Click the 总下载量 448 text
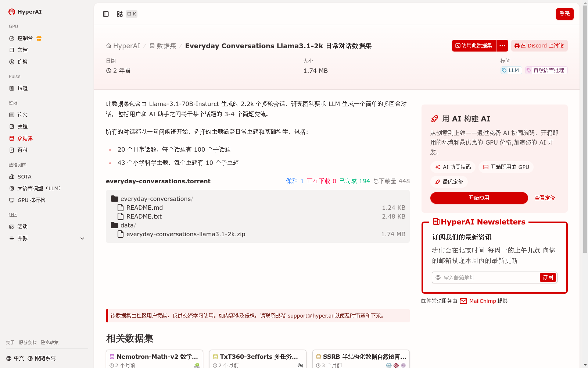Viewport: 588px width, 368px height. coord(391,181)
